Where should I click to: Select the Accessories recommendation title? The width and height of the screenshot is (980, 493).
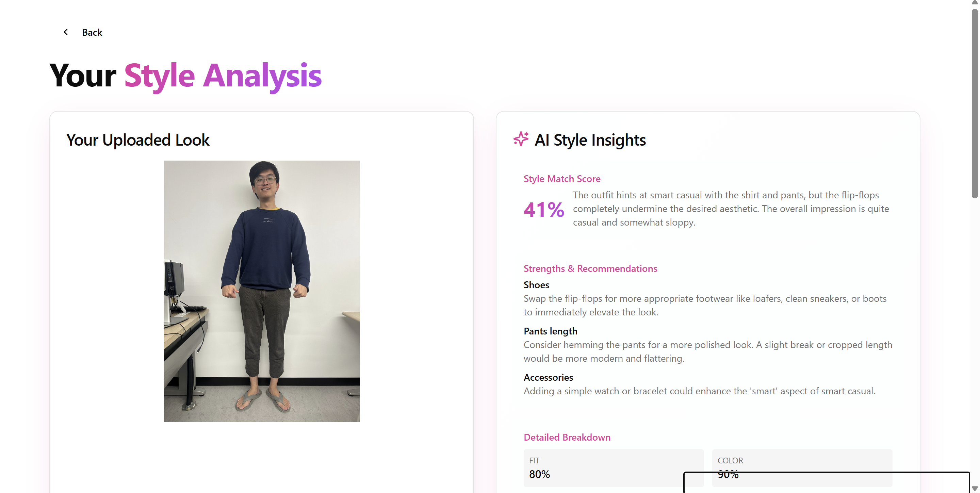548,377
